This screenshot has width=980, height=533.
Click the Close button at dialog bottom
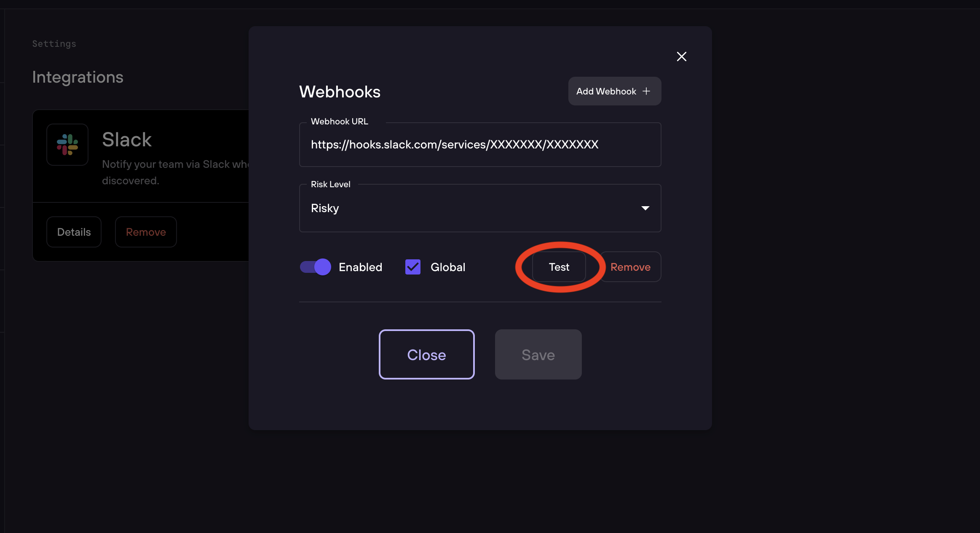click(x=426, y=355)
